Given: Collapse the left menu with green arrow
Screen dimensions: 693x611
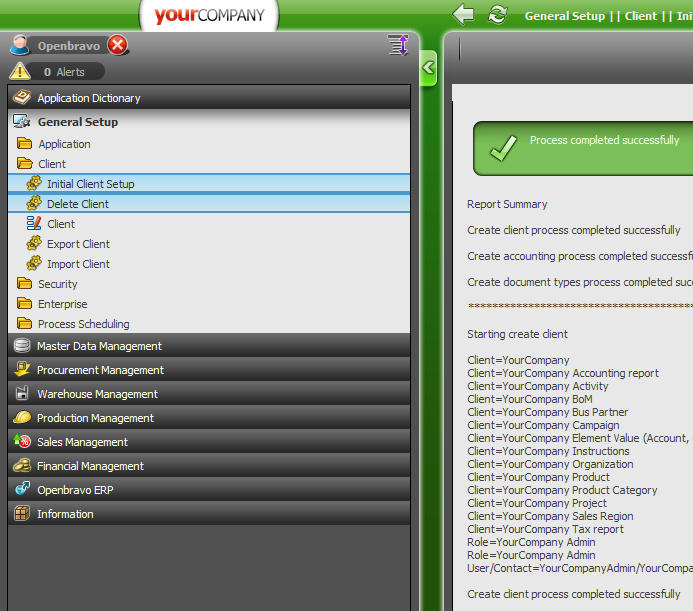Looking at the screenshot, I should pos(428,68).
